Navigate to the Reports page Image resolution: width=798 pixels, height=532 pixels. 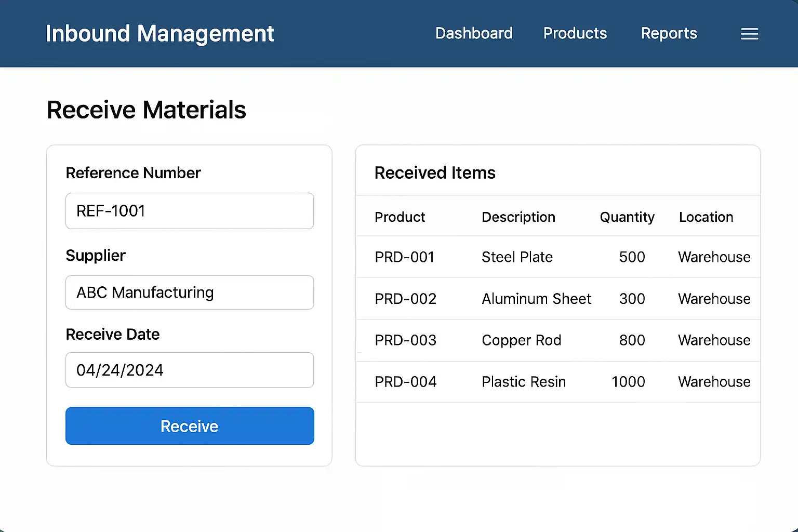(669, 33)
